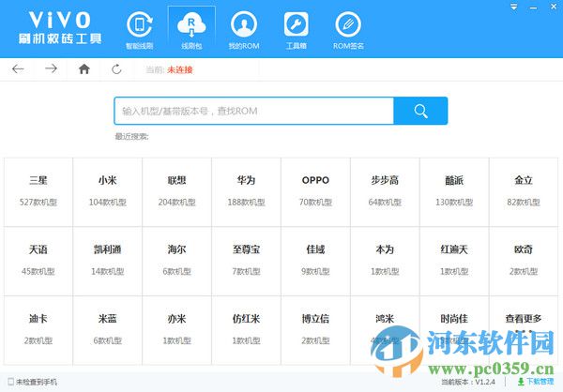The height and width of the screenshot is (392, 563).
Task: Open the 欧奇 brand models
Action: click(x=524, y=262)
